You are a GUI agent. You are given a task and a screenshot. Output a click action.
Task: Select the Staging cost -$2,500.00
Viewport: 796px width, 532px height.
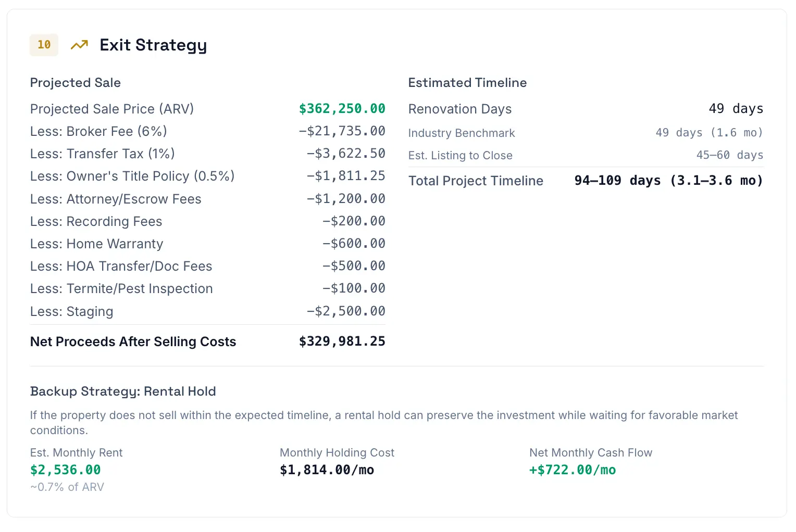[346, 311]
